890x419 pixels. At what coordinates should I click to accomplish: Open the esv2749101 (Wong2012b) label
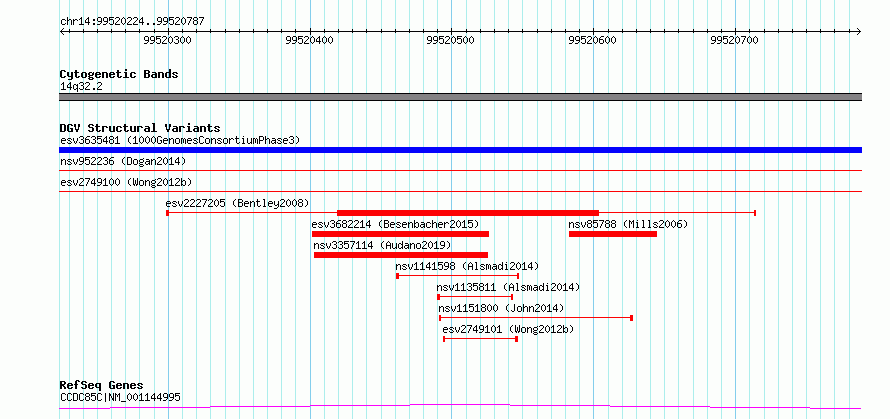click(508, 329)
